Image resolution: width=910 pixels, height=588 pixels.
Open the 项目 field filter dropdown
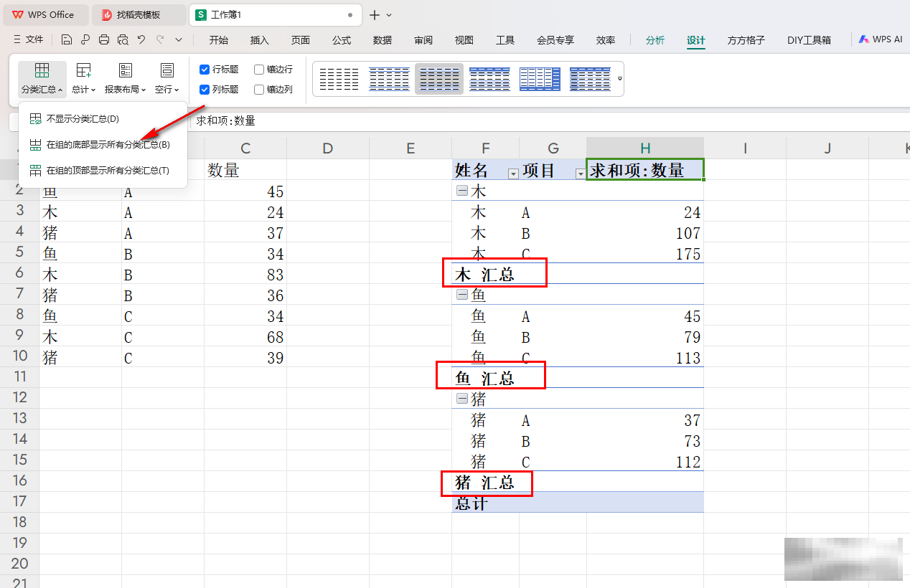[580, 174]
